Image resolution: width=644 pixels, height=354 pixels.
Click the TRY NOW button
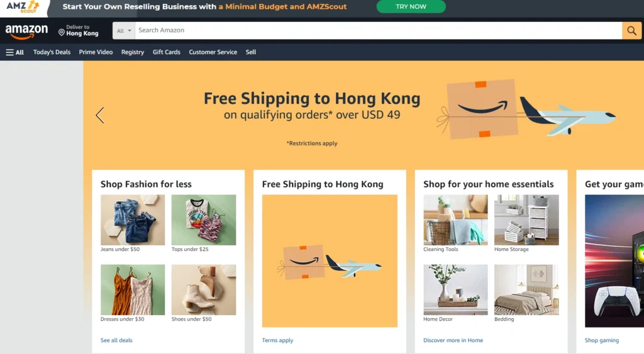pyautogui.click(x=411, y=6)
